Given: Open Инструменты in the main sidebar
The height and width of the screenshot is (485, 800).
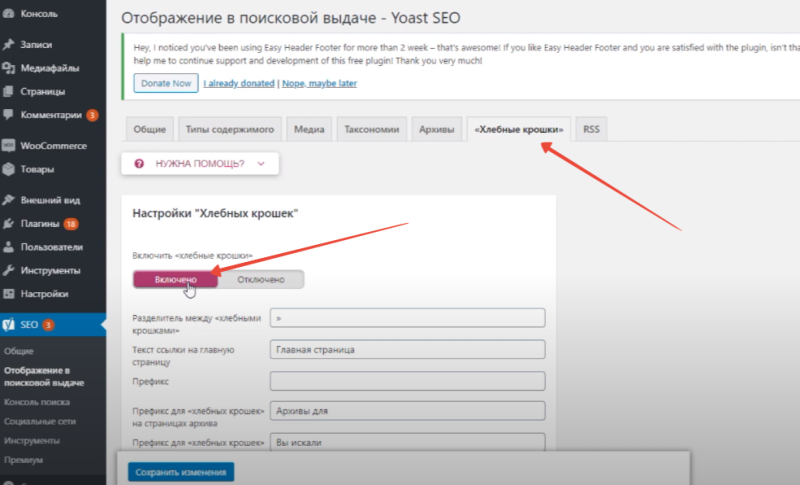Looking at the screenshot, I should coord(53,270).
